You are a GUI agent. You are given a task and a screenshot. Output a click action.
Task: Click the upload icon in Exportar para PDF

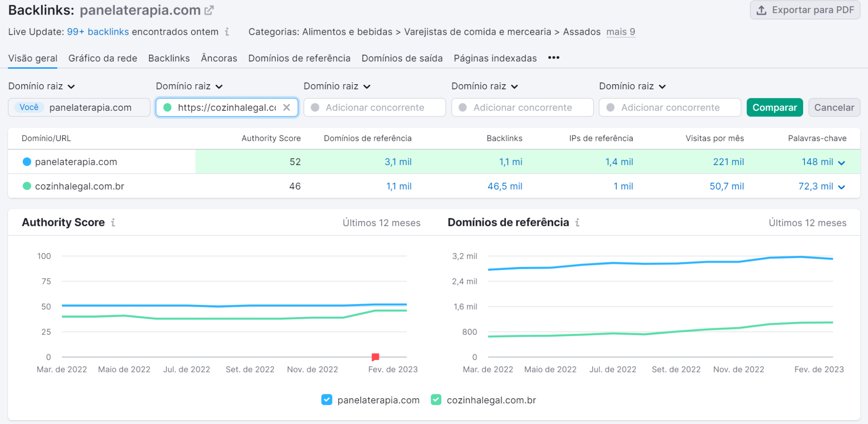click(761, 10)
